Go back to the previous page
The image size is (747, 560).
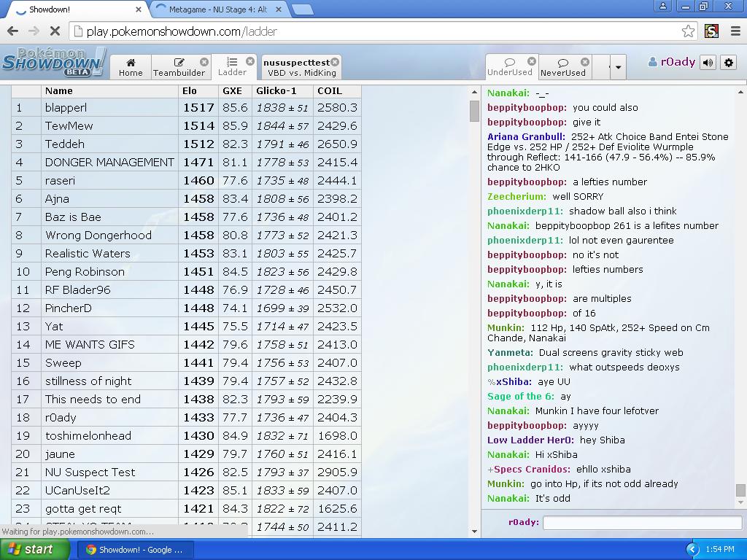(x=12, y=31)
